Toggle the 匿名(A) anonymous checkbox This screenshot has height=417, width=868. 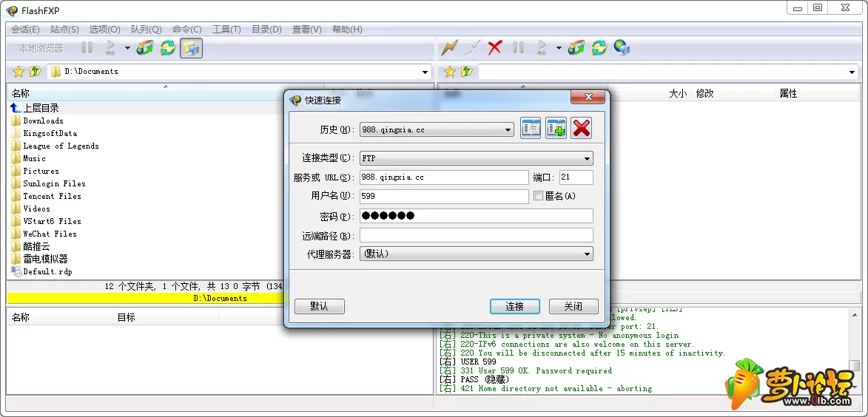[x=538, y=196]
